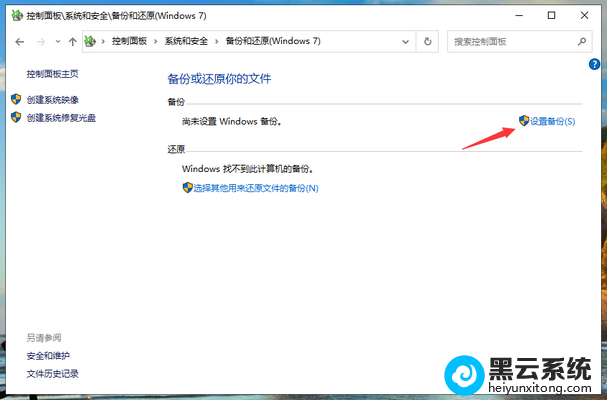Click the search magnifier icon
The image size is (607, 400).
click(582, 42)
